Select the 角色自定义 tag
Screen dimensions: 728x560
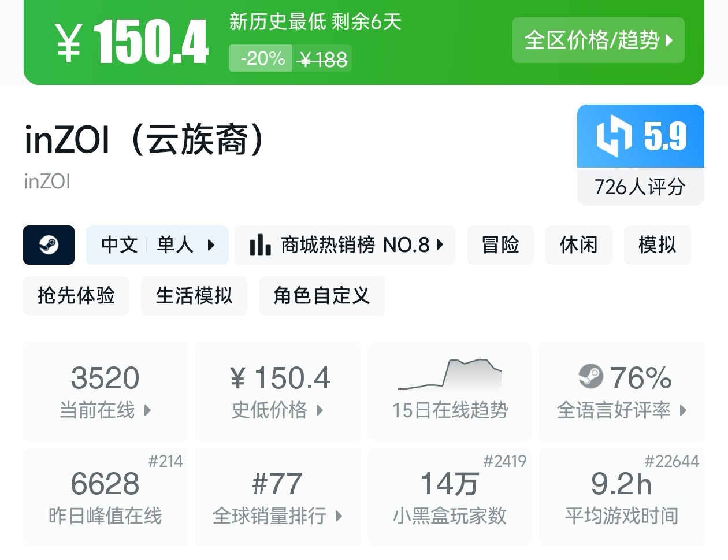click(322, 296)
